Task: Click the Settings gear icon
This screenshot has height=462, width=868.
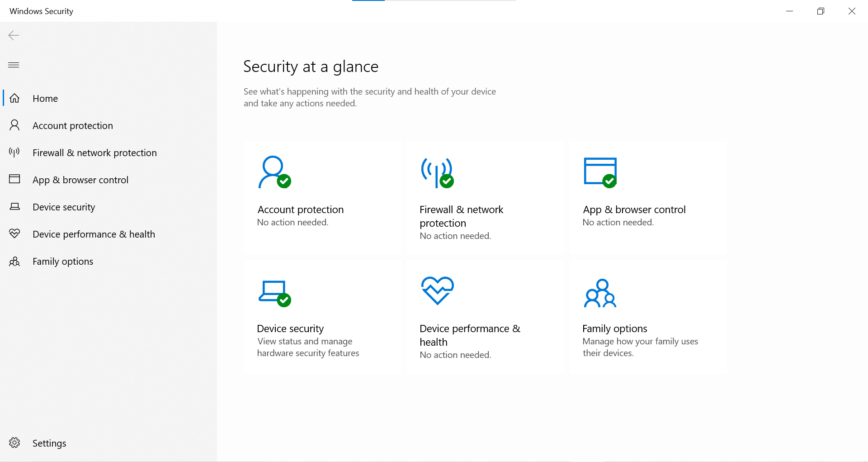Action: [14, 443]
